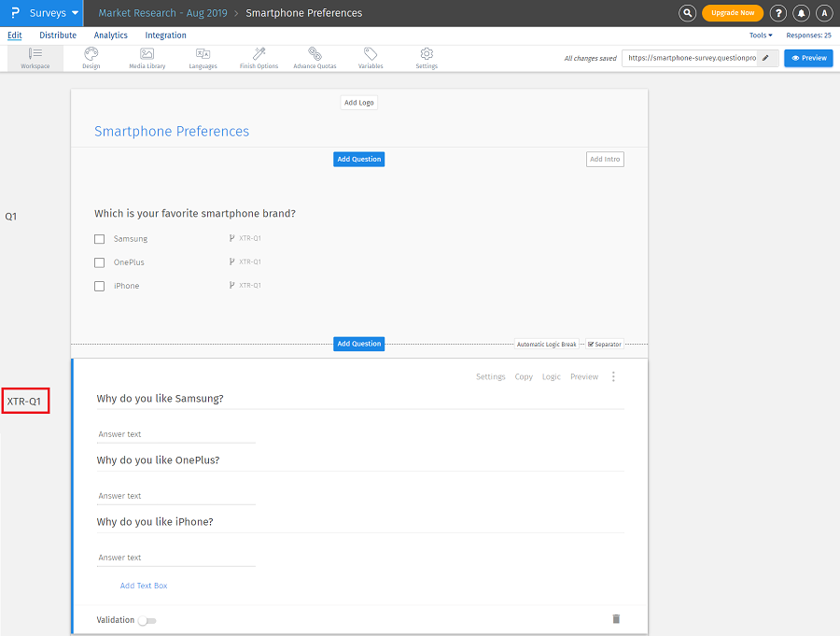The width and height of the screenshot is (840, 636).
Task: Click the branching icon beside OnePlus
Action: [x=232, y=261]
